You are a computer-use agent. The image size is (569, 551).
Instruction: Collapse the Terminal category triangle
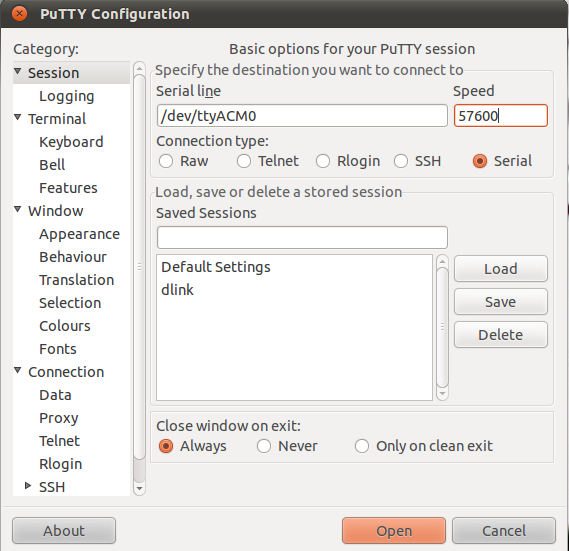(x=17, y=117)
